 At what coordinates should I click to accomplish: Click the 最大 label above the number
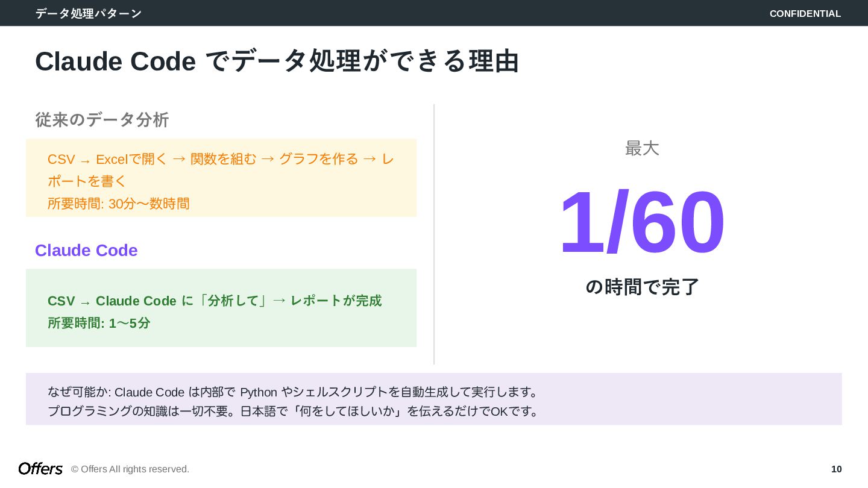[642, 148]
